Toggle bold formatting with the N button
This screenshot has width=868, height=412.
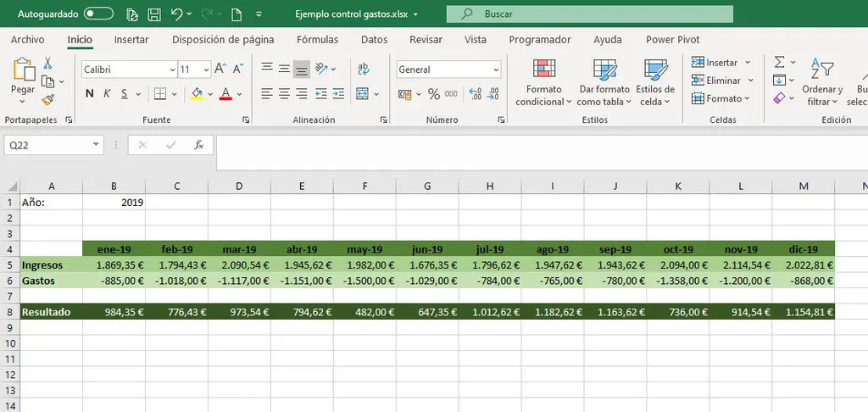coord(89,94)
